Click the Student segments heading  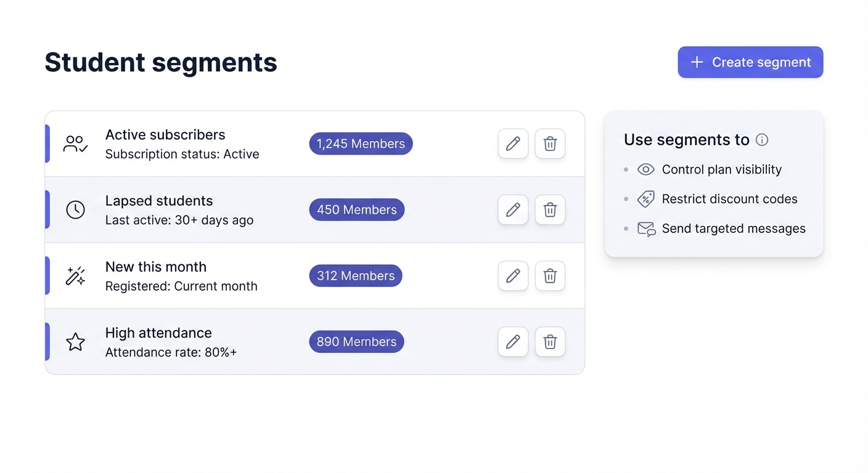point(160,62)
